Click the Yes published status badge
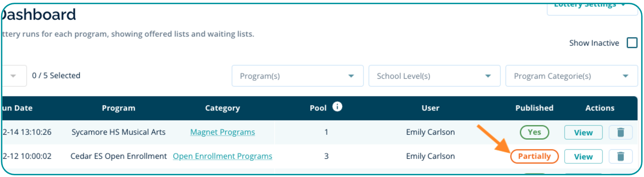The height and width of the screenshot is (177, 644). click(534, 132)
